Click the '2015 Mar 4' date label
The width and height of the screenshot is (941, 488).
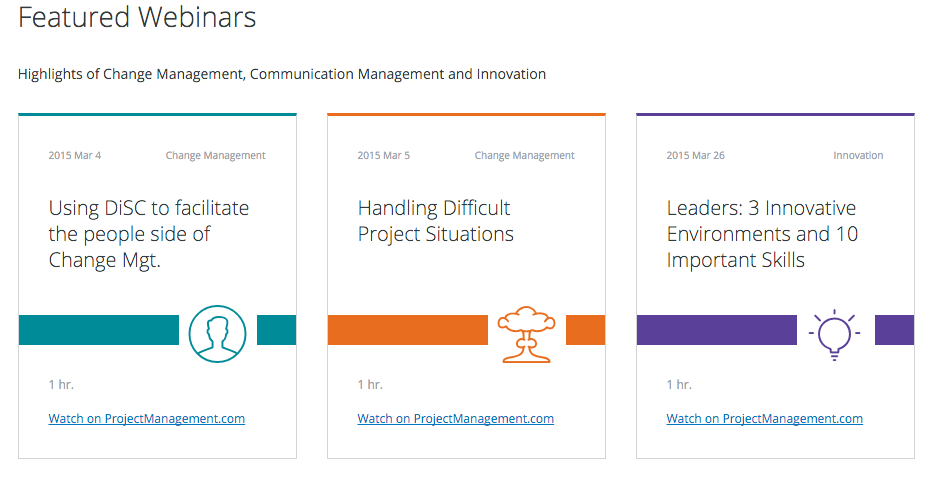pos(75,156)
